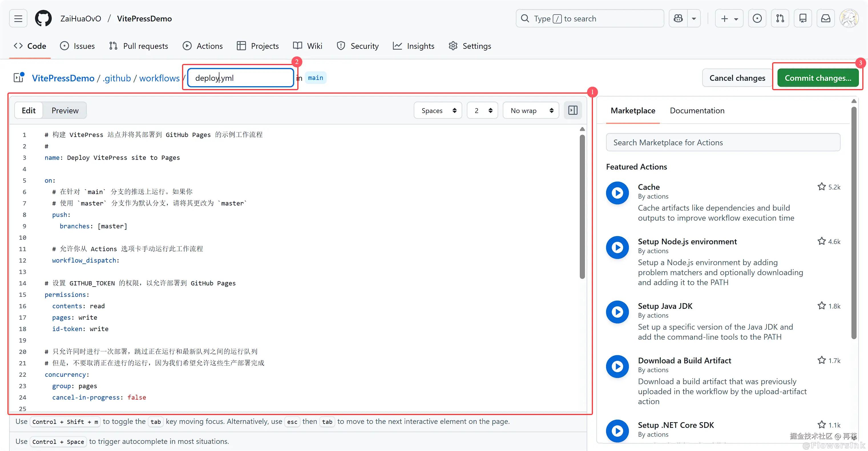Click the GitHub Octocat logo

[x=43, y=19]
